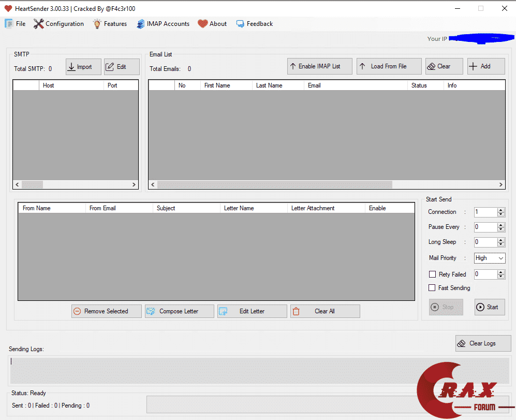Click the Stop sending button
Viewport: 516px width, 420px height.
click(446, 307)
